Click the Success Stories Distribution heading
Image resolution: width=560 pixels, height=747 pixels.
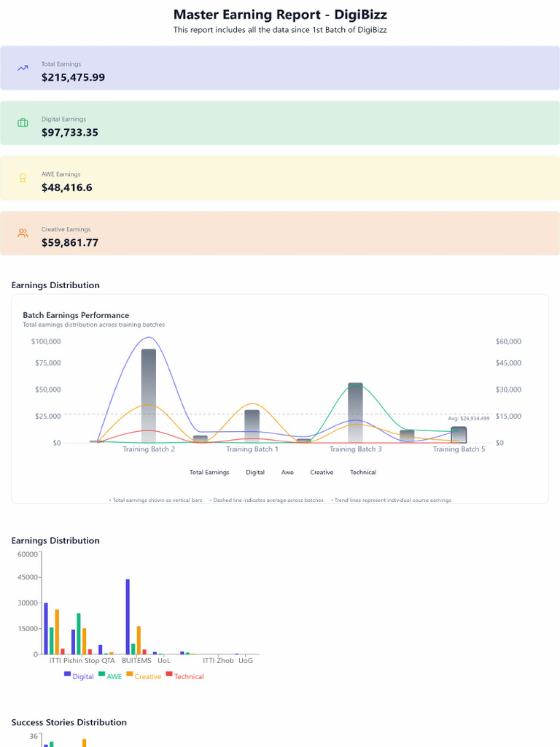69,722
